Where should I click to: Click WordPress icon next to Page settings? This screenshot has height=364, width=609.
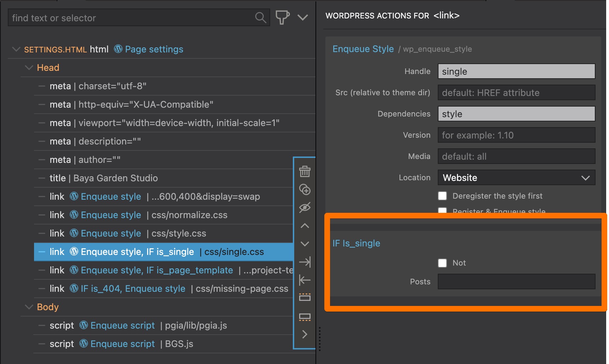pyautogui.click(x=118, y=49)
